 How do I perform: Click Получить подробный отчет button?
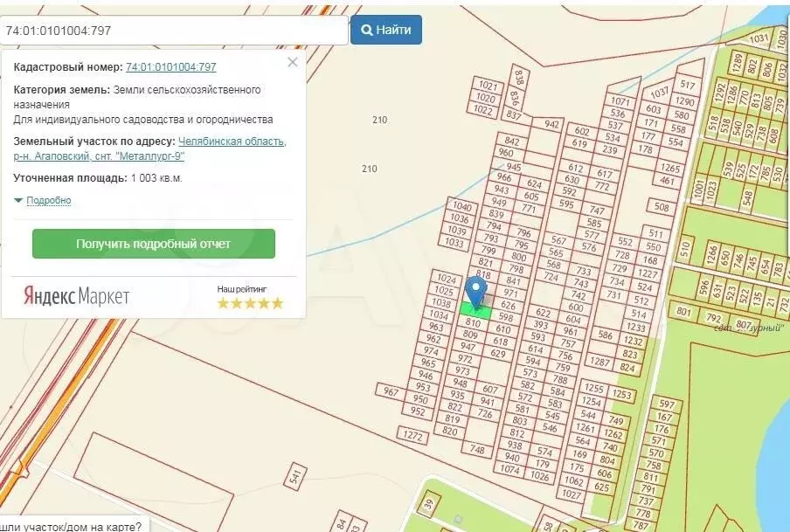click(x=154, y=244)
